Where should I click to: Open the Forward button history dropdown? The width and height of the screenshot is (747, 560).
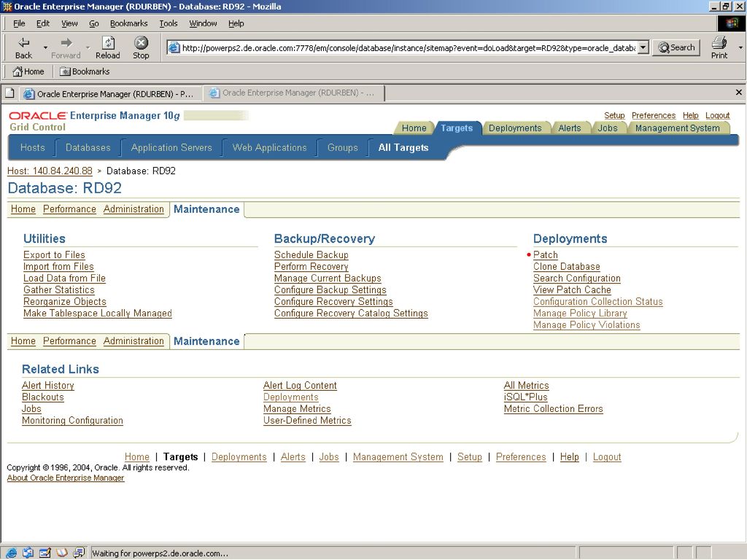[88, 47]
